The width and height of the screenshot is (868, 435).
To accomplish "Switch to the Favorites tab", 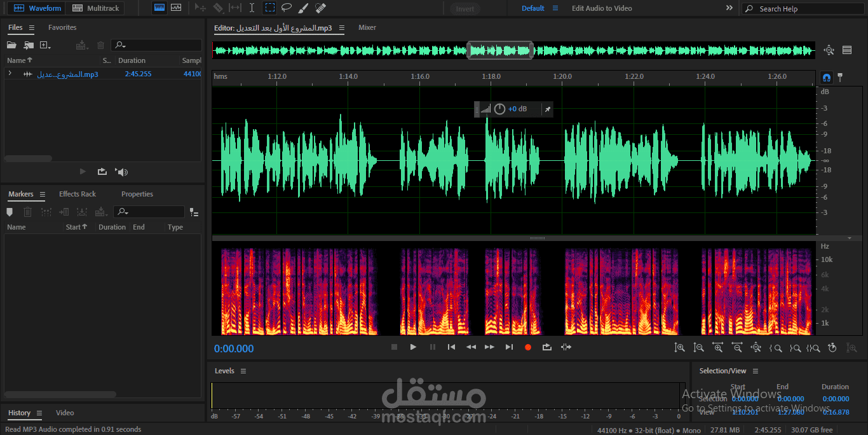I will (62, 27).
